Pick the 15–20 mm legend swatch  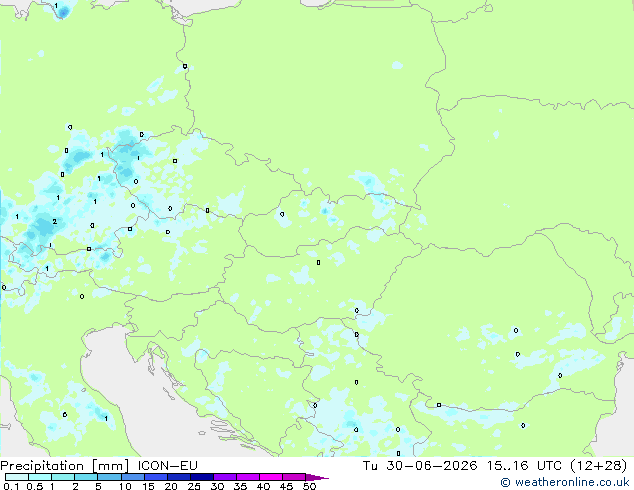[155, 477]
